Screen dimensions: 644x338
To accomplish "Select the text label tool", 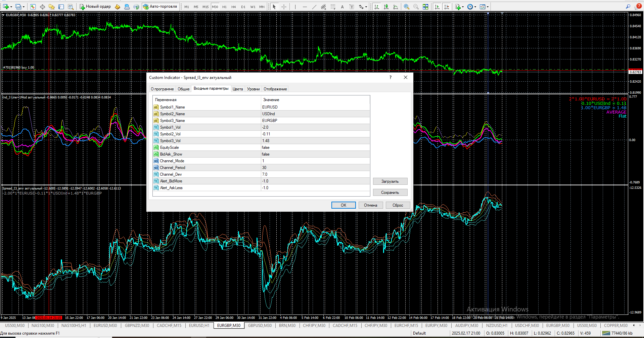I will tap(352, 7).
